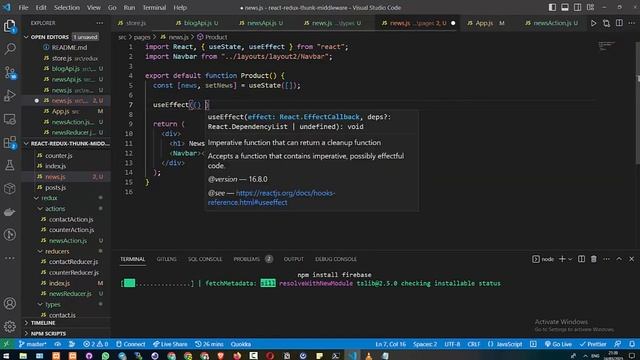The width and height of the screenshot is (640, 360).
Task: Customize layout icon in title bar
Action: coord(590,7)
